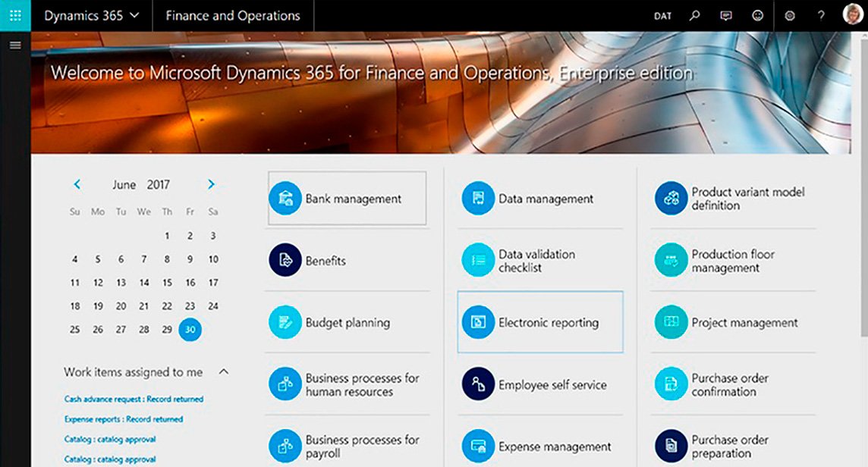Image resolution: width=868 pixels, height=467 pixels.
Task: Click the Benefits icon
Action: [x=285, y=260]
